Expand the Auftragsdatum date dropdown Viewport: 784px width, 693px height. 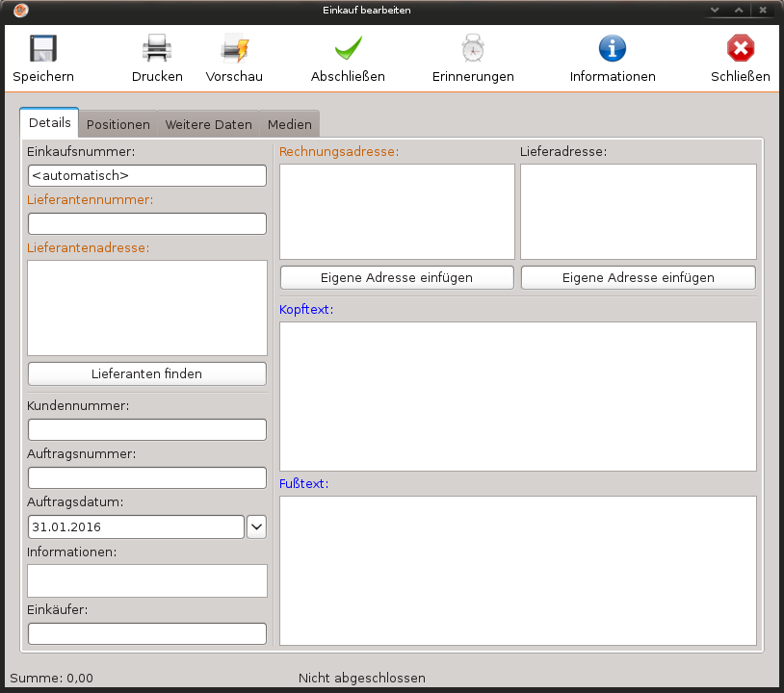click(x=257, y=526)
